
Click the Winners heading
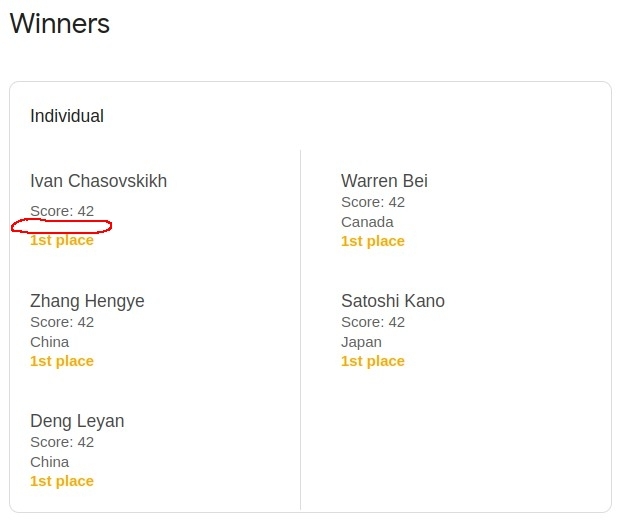(60, 24)
